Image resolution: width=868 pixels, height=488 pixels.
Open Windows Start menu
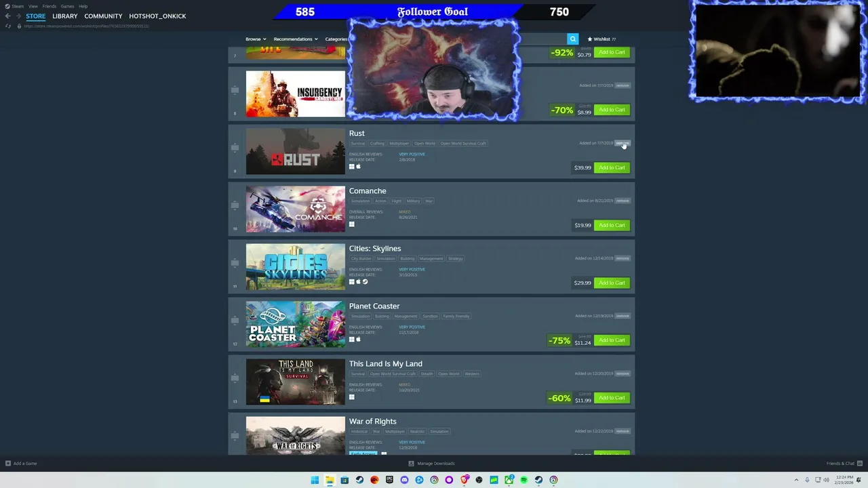(x=315, y=480)
